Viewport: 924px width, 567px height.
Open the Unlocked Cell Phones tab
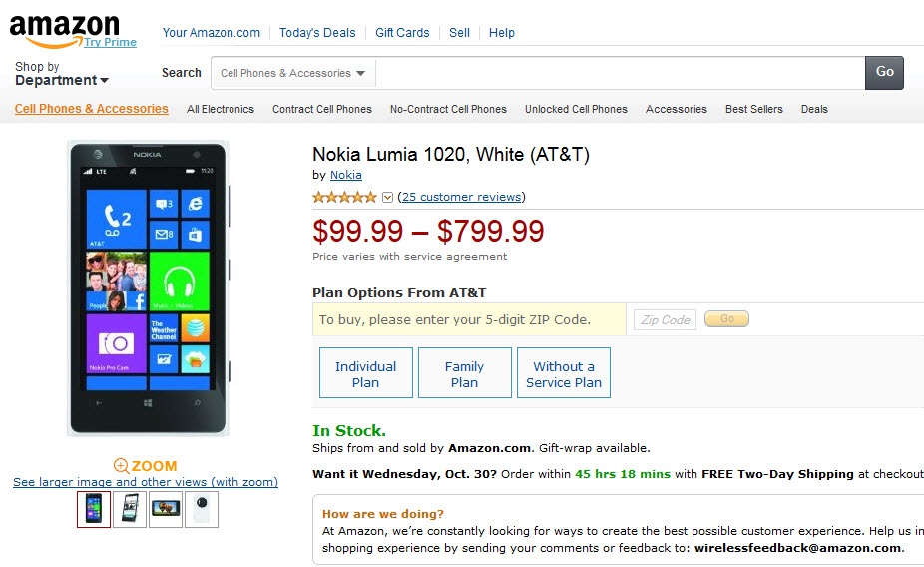(576, 109)
